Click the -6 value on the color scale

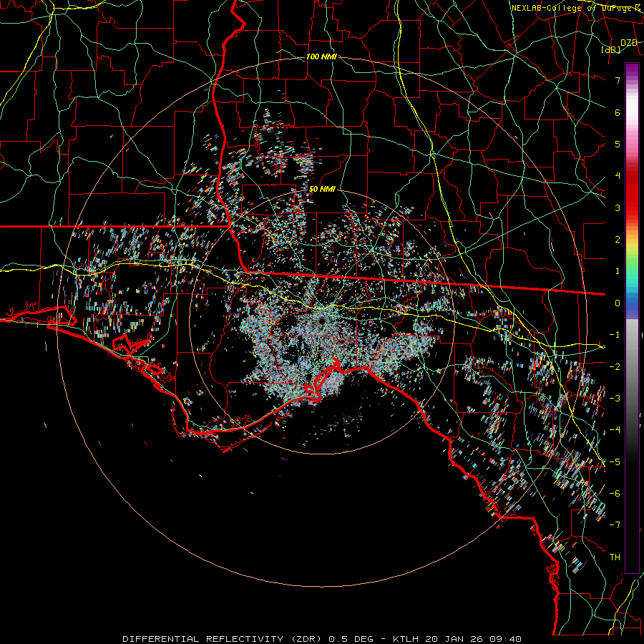point(615,494)
